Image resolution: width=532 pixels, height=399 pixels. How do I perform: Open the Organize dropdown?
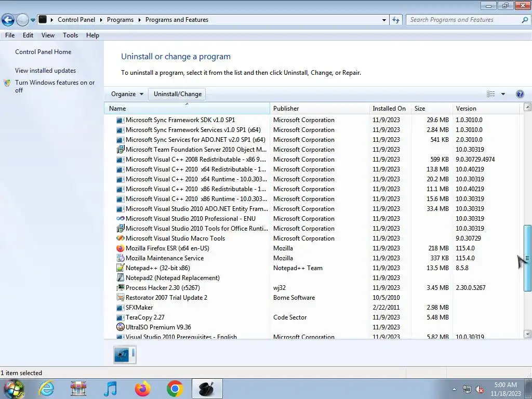point(127,94)
